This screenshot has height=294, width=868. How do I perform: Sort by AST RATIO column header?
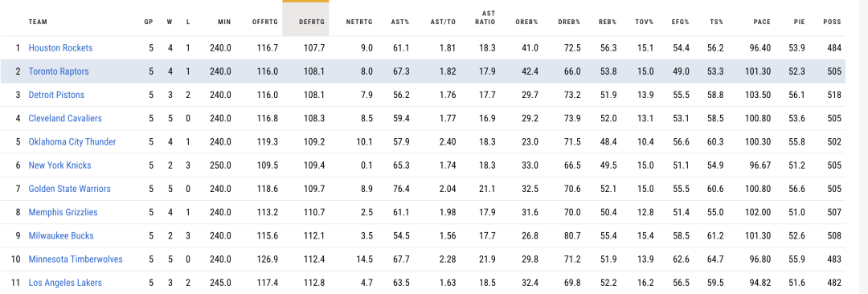coord(489,18)
